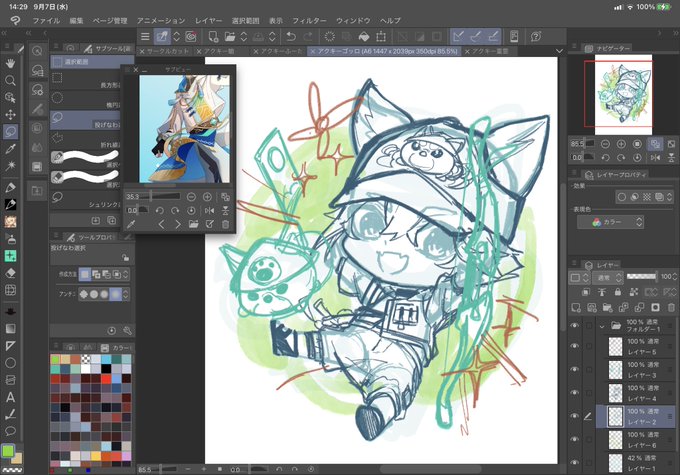The width and height of the screenshot is (680, 475).
Task: Open anti-aliasing options dropdown arrows
Action: 125,294
